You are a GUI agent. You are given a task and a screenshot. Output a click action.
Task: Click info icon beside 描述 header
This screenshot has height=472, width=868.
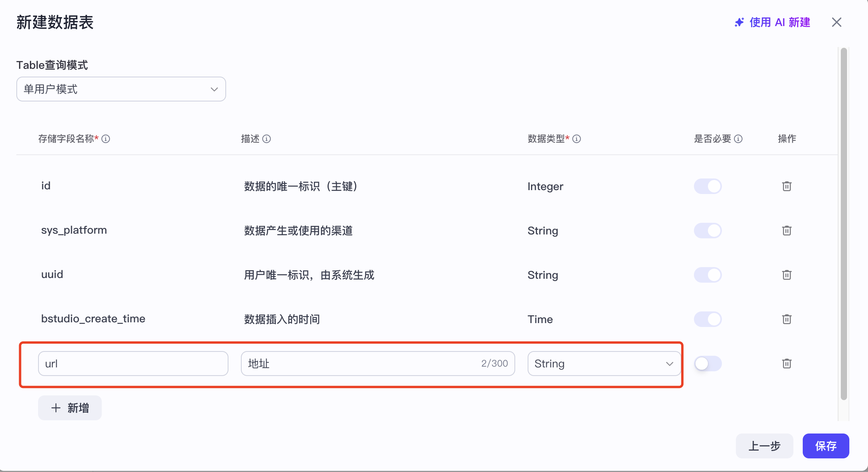[x=267, y=139]
